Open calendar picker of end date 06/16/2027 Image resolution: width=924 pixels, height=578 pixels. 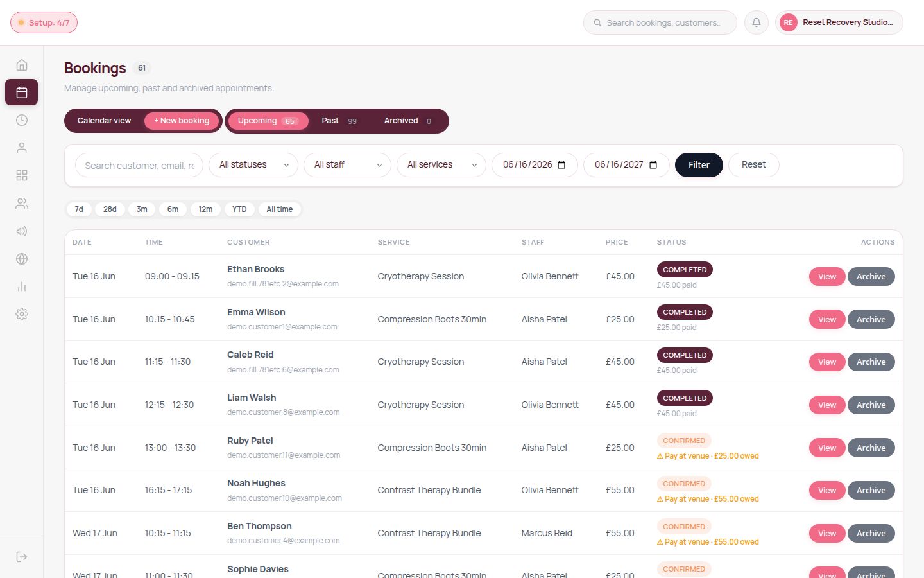[x=653, y=165]
